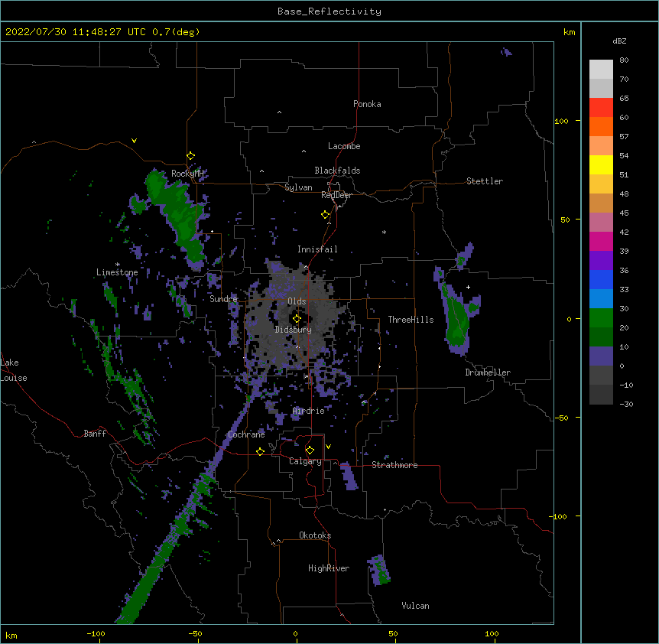Click the RockyMH label
Screen dimensions: 659x644
[187, 174]
